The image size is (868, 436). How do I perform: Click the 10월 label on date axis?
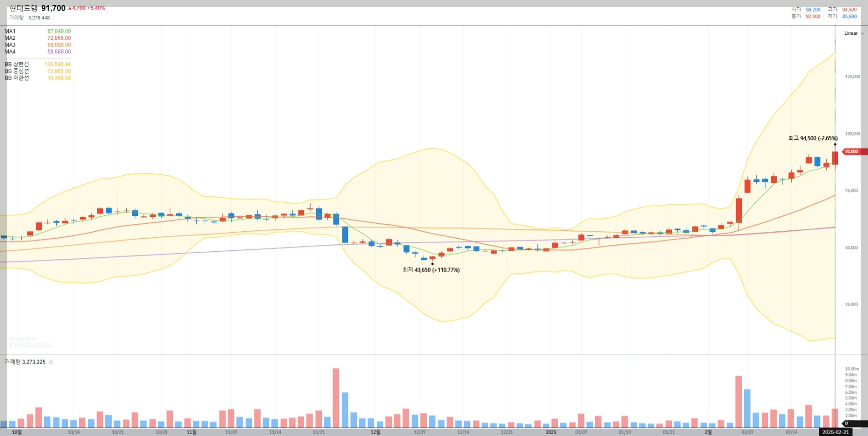pyautogui.click(x=17, y=432)
